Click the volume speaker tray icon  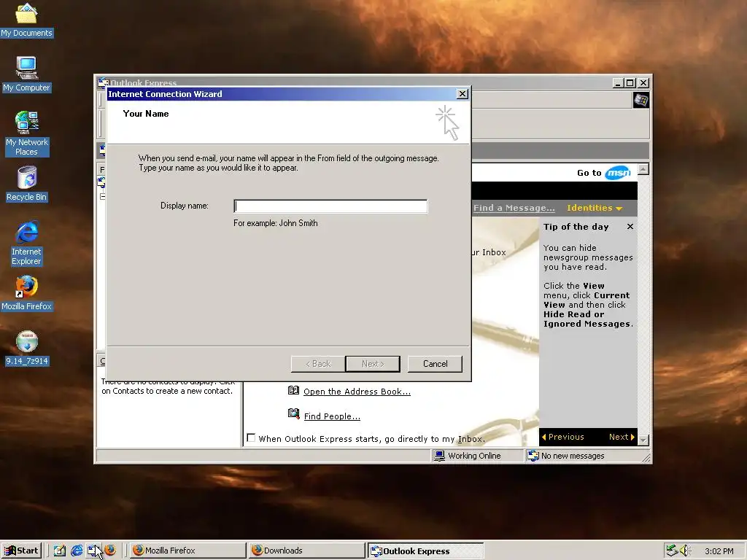coord(684,551)
